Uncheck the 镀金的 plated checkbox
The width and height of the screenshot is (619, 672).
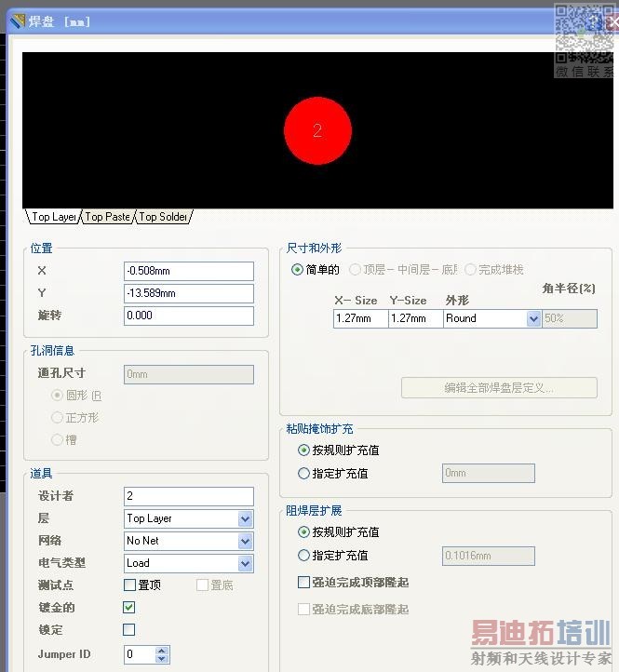click(x=129, y=607)
